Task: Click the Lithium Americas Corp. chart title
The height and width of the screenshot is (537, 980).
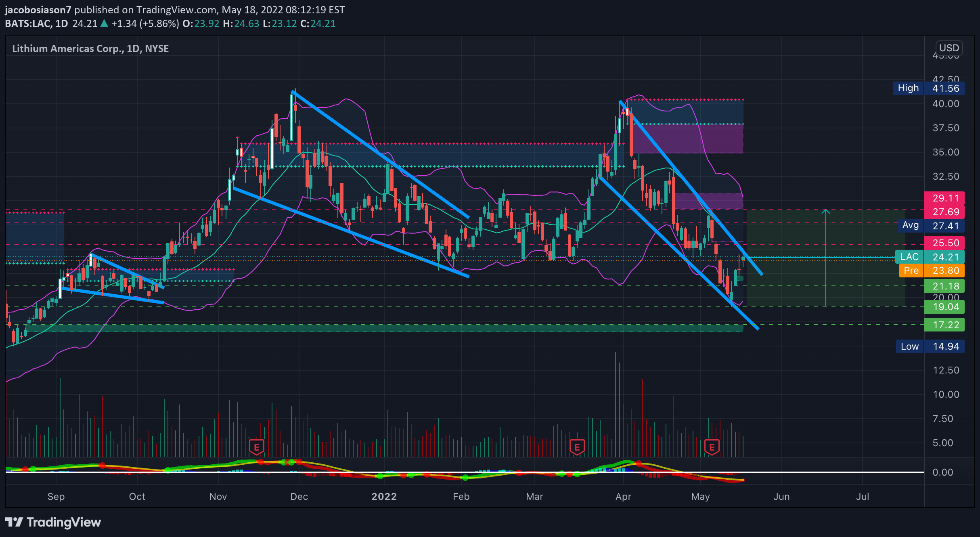Action: pyautogui.click(x=90, y=48)
